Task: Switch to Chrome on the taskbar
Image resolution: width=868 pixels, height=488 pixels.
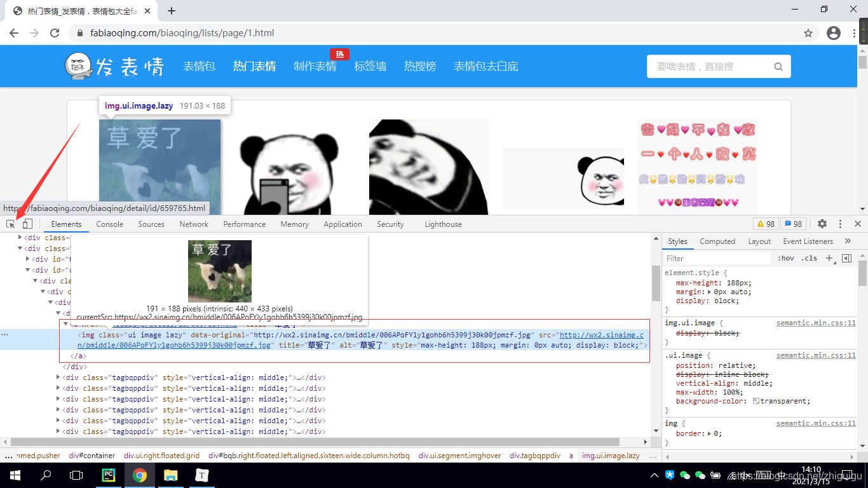Action: click(x=140, y=475)
